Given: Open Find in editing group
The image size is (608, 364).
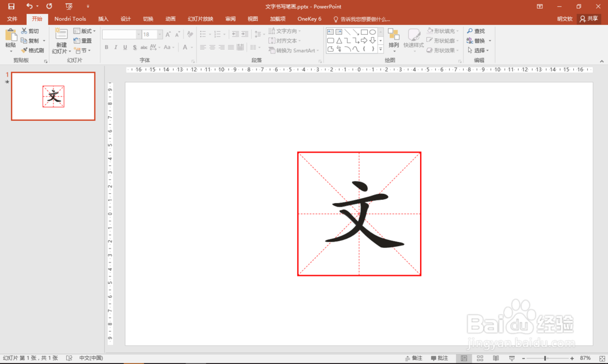Looking at the screenshot, I should tap(476, 31).
